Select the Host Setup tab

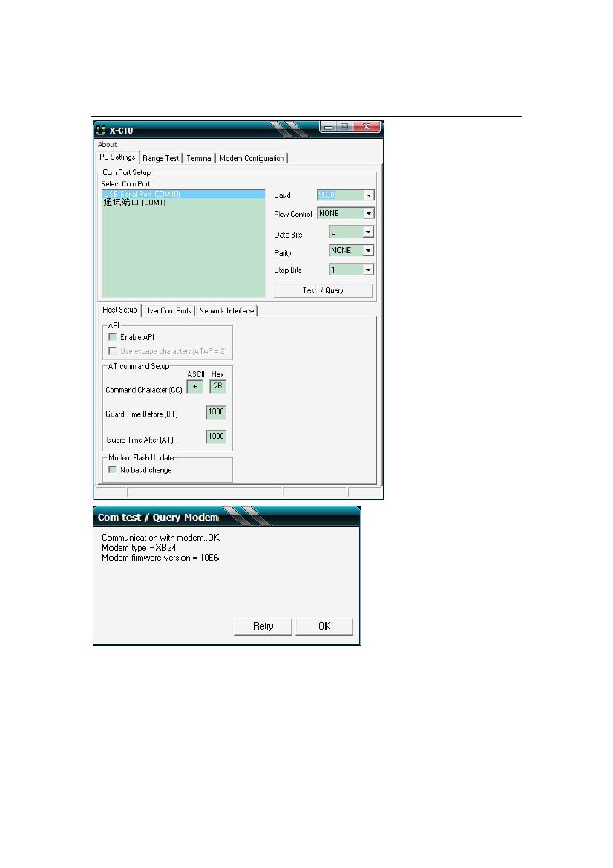(x=119, y=310)
